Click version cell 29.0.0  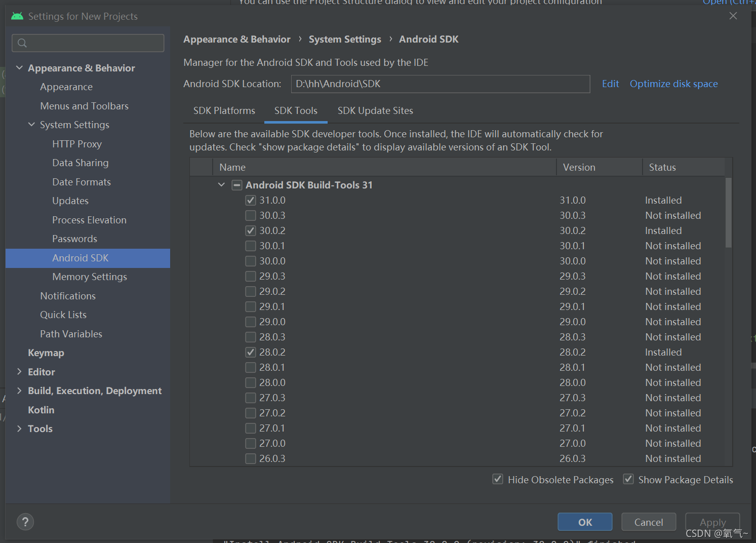click(573, 322)
